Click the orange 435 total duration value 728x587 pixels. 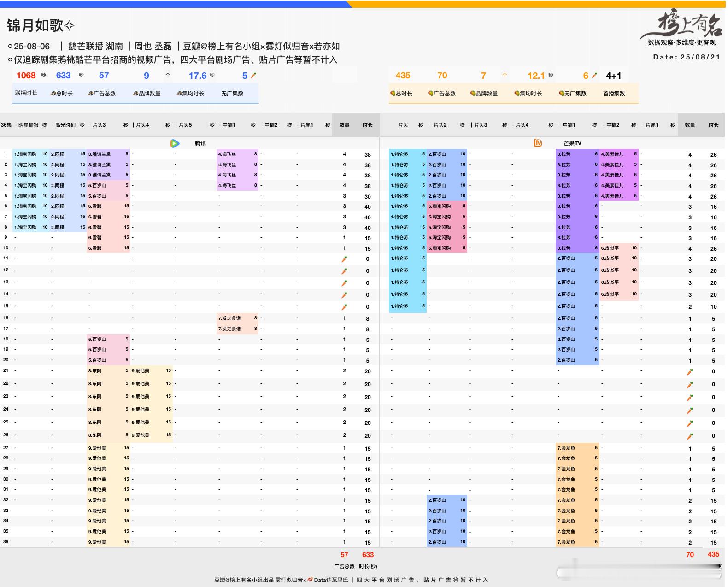pyautogui.click(x=403, y=76)
